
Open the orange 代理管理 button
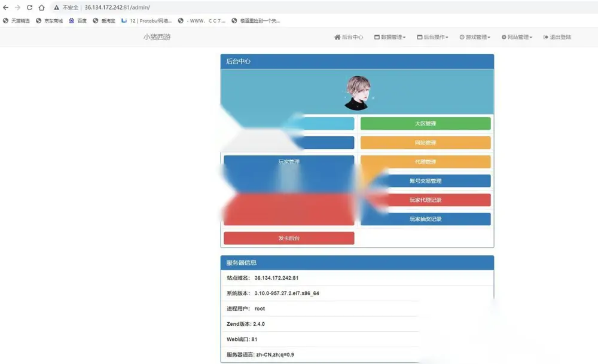click(426, 161)
